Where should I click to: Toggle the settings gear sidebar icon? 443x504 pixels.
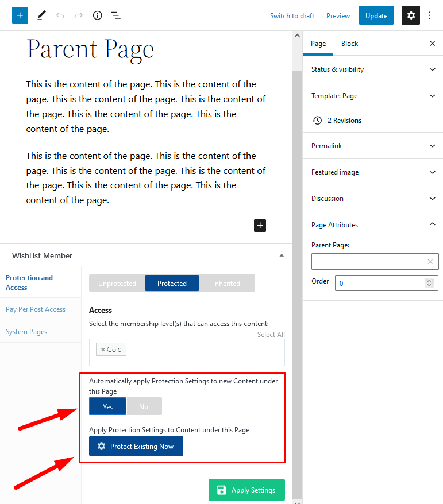[x=410, y=15]
